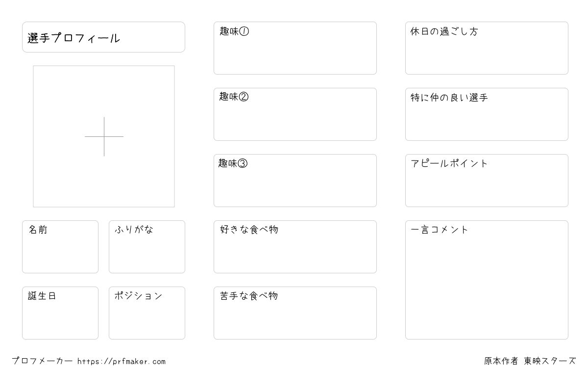Click the 苦手な食べ物 disliked food box
Image resolution: width=588 pixels, height=368 pixels.
point(295,313)
